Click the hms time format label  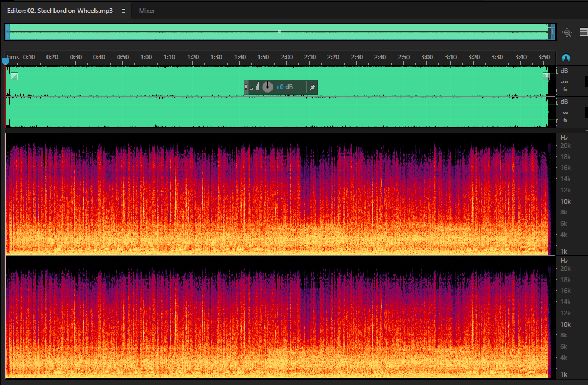(13, 57)
